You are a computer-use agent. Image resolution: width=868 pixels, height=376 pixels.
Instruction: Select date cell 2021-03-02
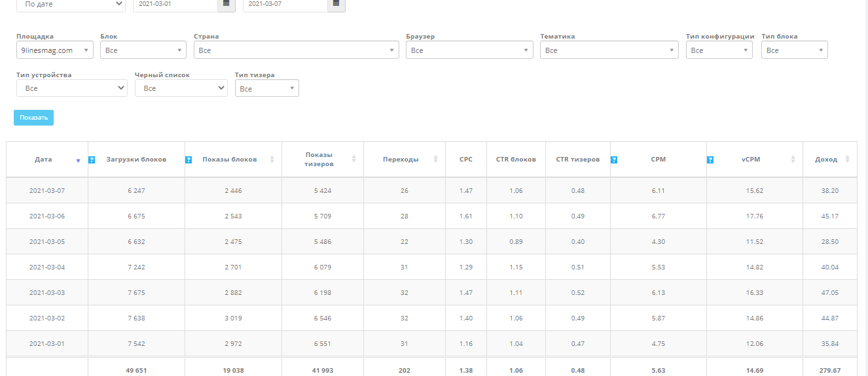coord(47,318)
